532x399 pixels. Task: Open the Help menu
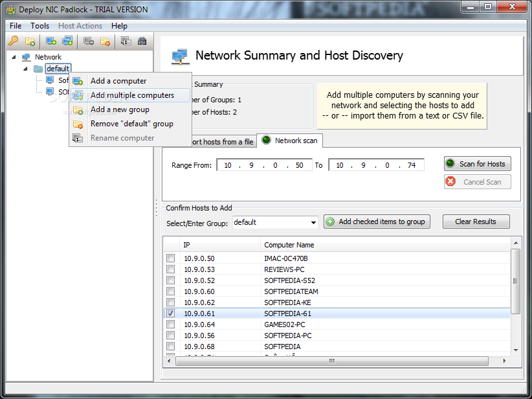pyautogui.click(x=119, y=26)
